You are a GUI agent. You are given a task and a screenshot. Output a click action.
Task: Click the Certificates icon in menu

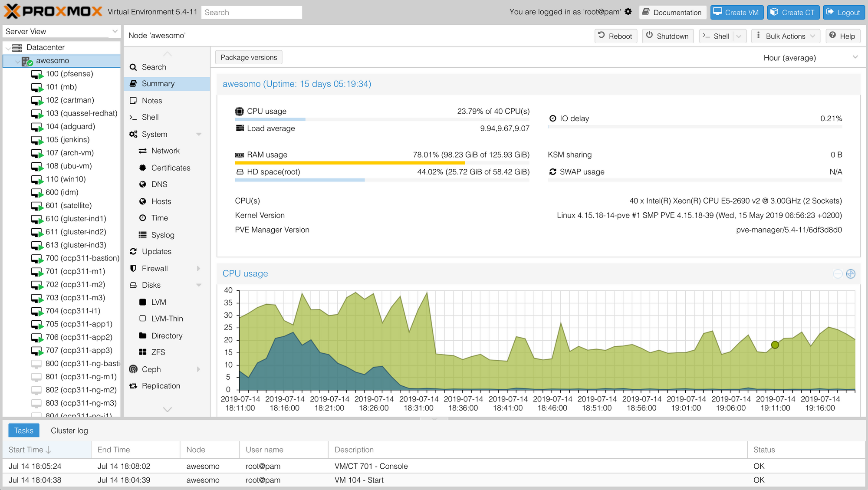click(142, 168)
